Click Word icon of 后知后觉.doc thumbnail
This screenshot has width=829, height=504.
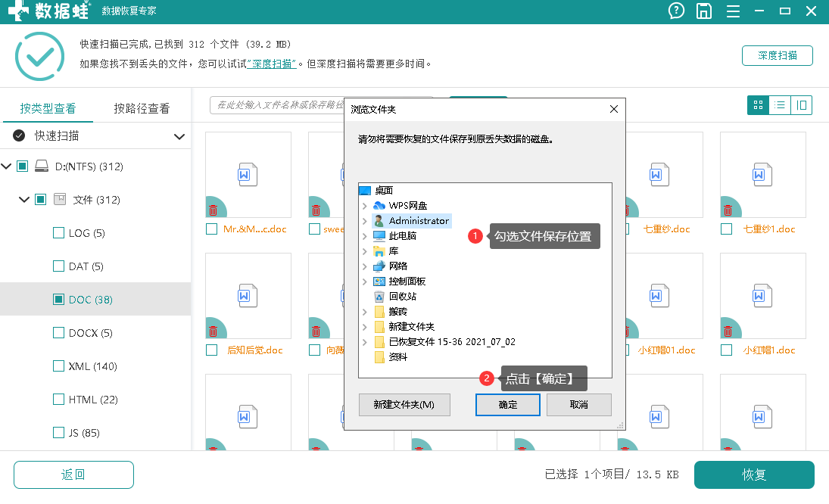[x=248, y=296]
